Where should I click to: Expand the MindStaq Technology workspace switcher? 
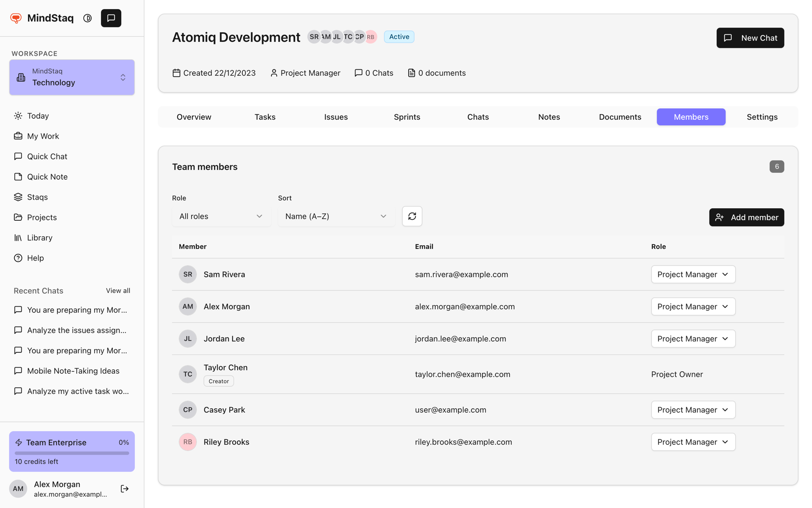tap(72, 77)
